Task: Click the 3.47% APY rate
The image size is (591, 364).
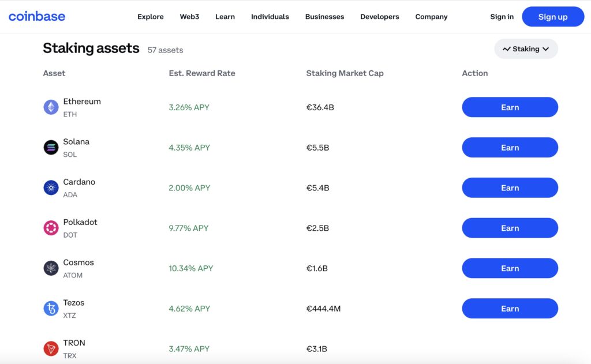Action: pos(189,349)
